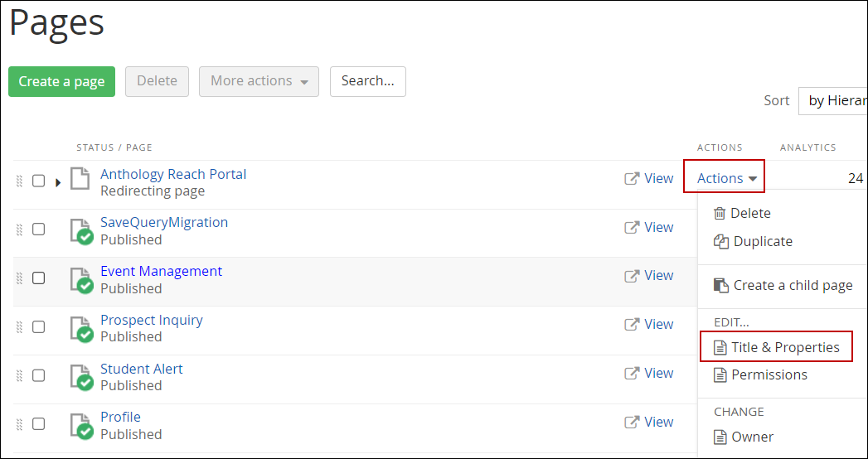Select Permissions in the Edit section

click(769, 375)
